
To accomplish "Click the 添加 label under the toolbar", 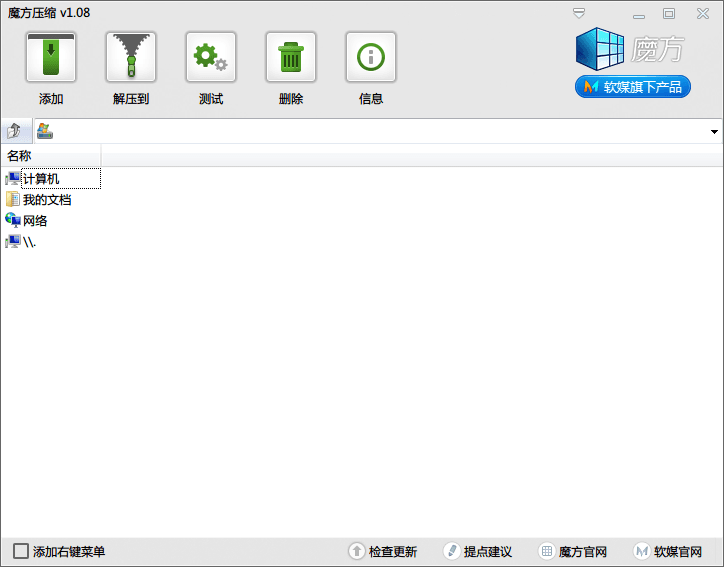I will [51, 98].
